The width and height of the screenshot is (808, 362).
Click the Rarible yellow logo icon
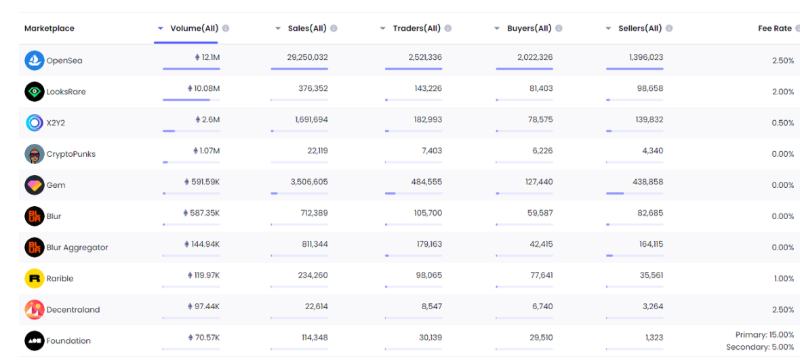pos(35,278)
